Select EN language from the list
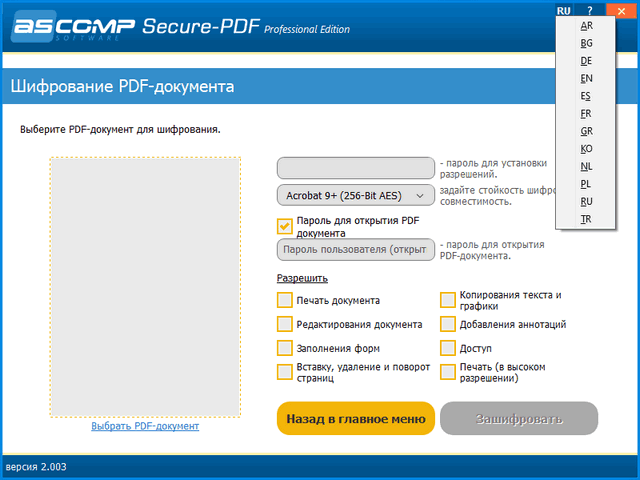The width and height of the screenshot is (640, 480). coord(586,78)
